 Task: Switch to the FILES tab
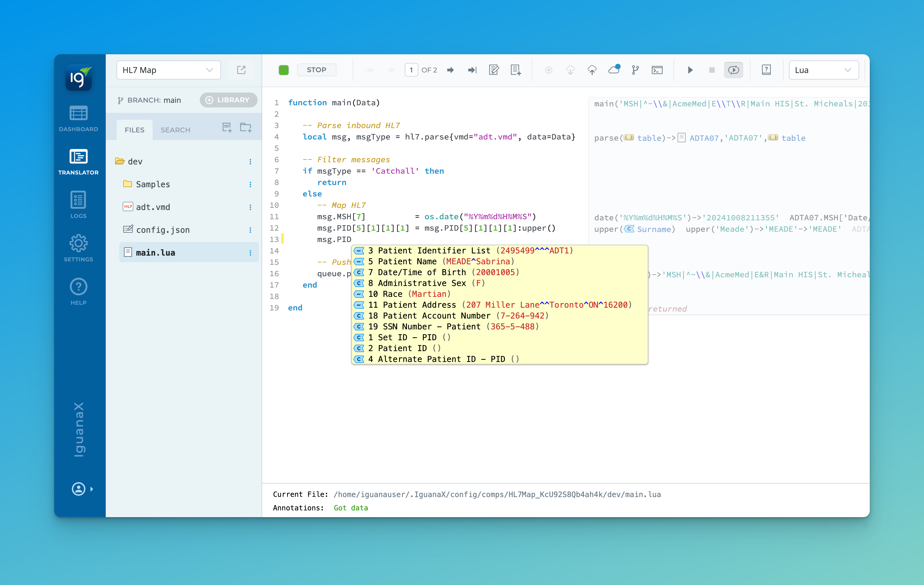134,130
